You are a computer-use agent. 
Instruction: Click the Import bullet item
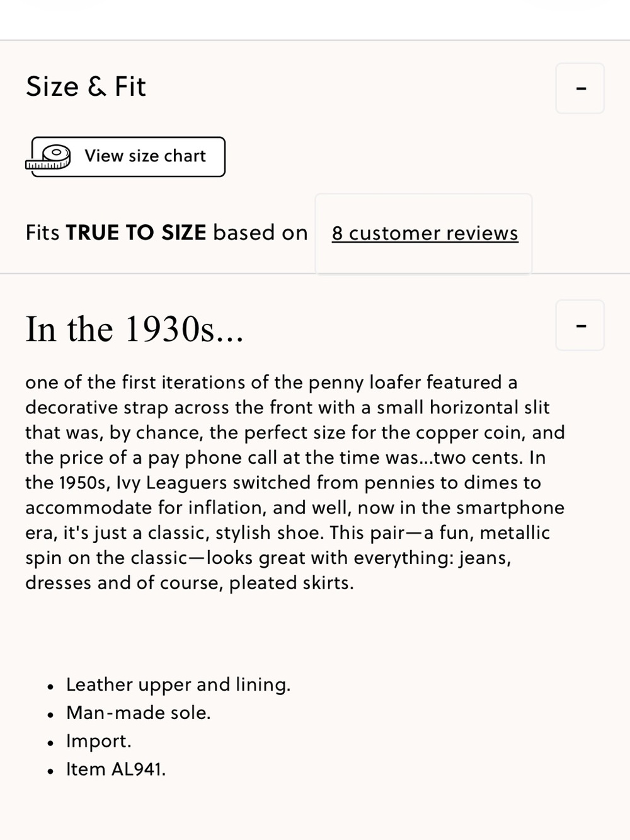pyautogui.click(x=99, y=741)
